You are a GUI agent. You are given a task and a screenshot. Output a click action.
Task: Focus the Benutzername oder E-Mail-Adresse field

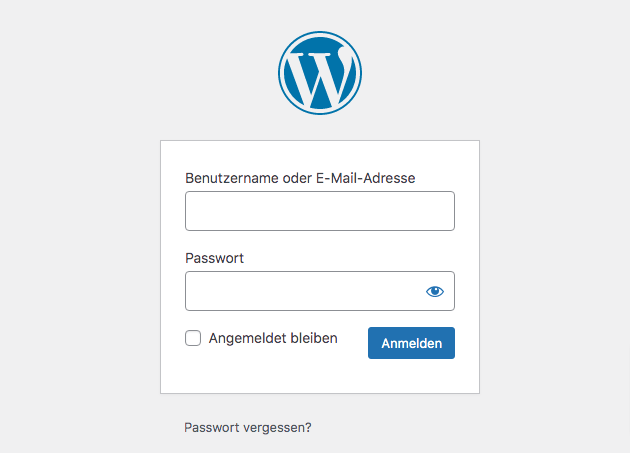320,211
